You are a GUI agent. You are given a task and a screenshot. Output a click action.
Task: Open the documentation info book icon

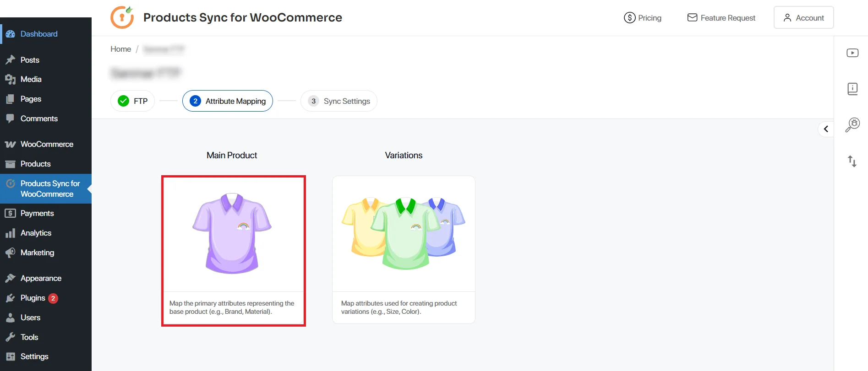[x=852, y=89]
